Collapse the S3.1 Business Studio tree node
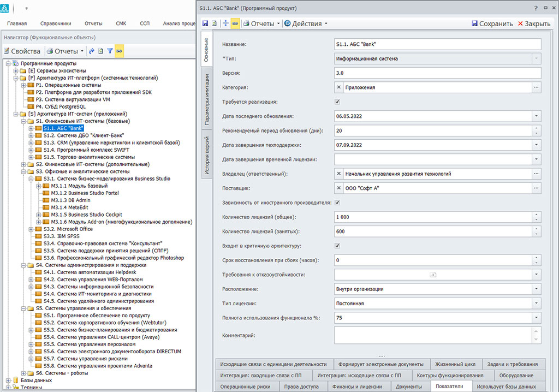This screenshot has height=392, width=559. pyautogui.click(x=31, y=179)
